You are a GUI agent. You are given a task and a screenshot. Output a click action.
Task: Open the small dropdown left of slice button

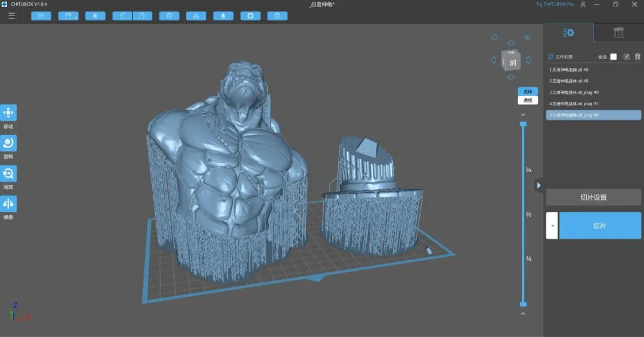tap(552, 225)
